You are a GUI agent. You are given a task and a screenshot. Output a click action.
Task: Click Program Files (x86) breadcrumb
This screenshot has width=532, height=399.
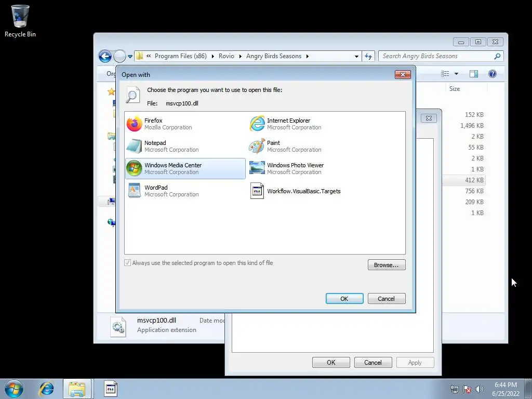point(180,56)
